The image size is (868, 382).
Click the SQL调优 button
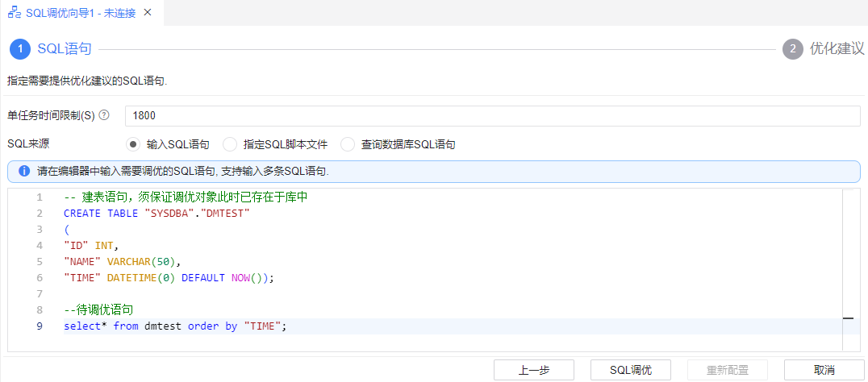(631, 371)
